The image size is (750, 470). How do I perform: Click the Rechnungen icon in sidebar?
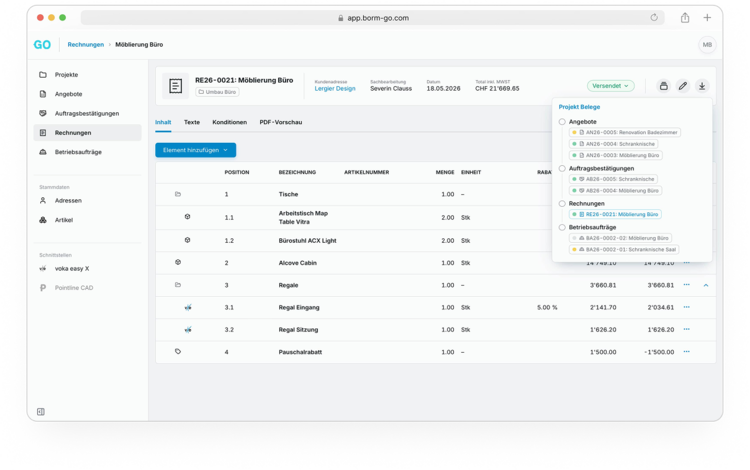coord(43,133)
